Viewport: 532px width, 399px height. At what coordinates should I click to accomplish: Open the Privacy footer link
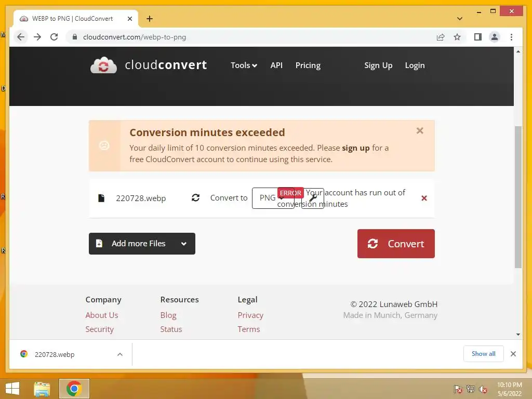coord(250,315)
